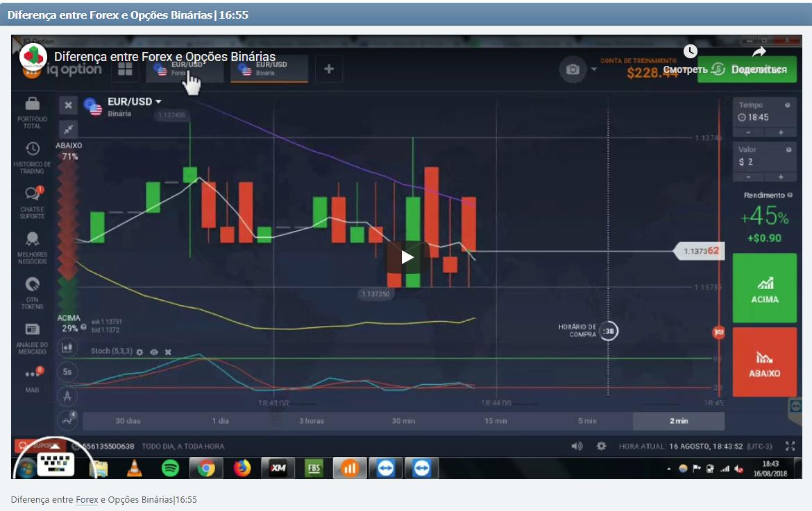Toggle the speaker volume icon
This screenshot has width=812, height=511.
pos(577,446)
